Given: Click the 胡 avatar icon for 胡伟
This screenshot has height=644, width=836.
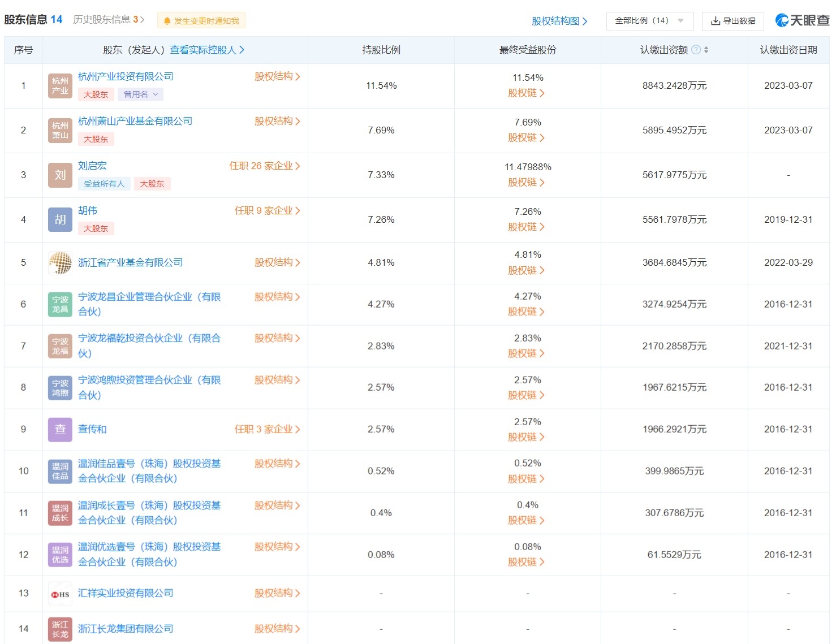Looking at the screenshot, I should click(60, 220).
